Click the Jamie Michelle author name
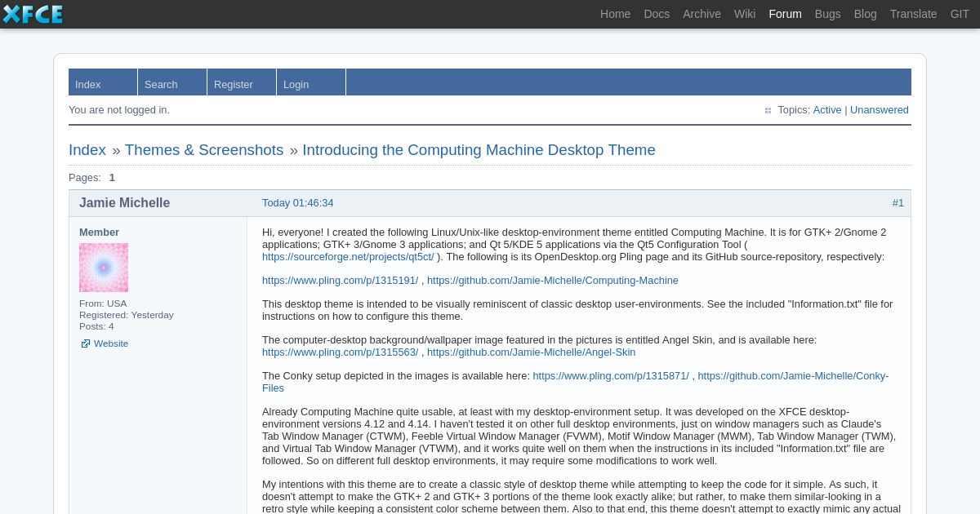The width and height of the screenshot is (980, 514). tap(124, 203)
